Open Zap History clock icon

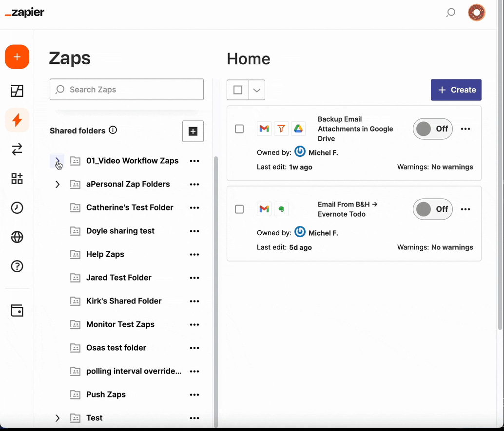(x=17, y=208)
